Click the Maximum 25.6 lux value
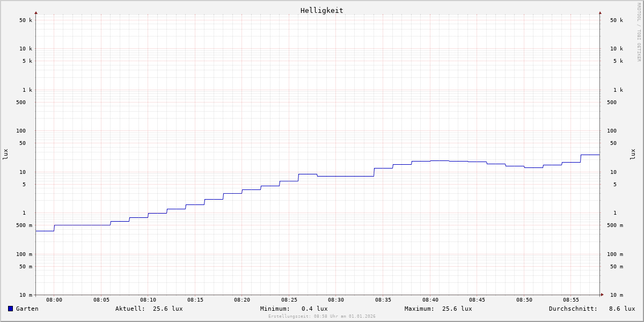 click(457, 309)
